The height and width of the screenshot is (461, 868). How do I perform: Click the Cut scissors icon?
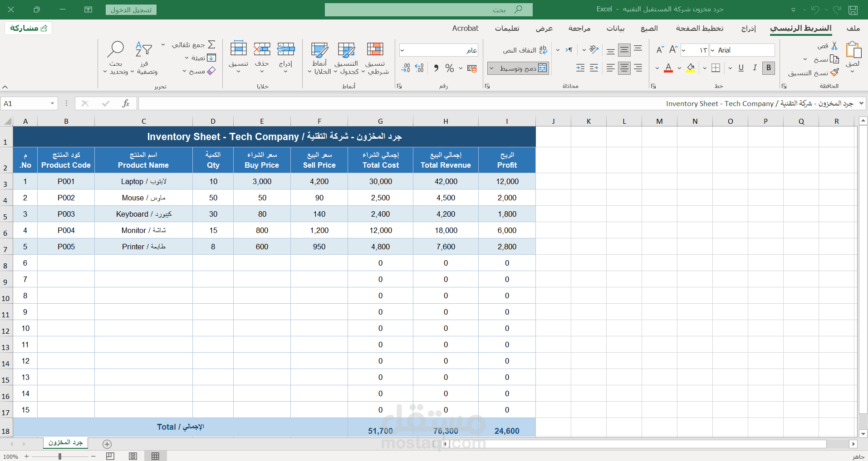[x=834, y=46]
